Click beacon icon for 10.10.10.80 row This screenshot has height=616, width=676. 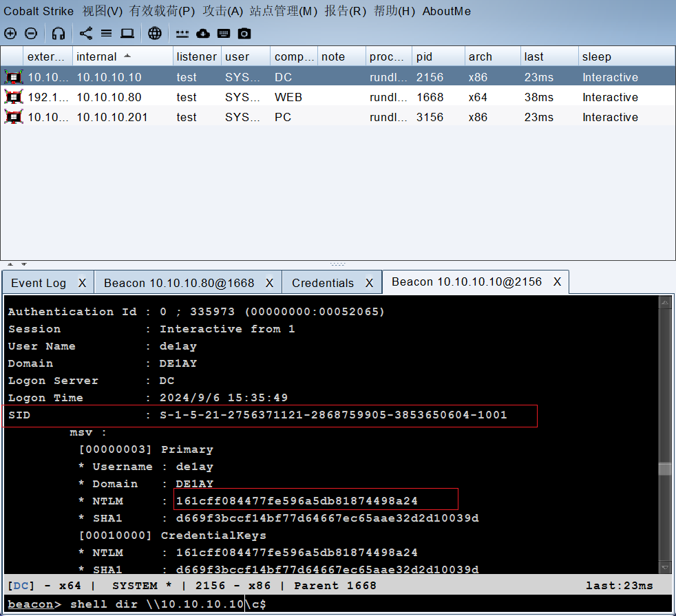pyautogui.click(x=14, y=97)
